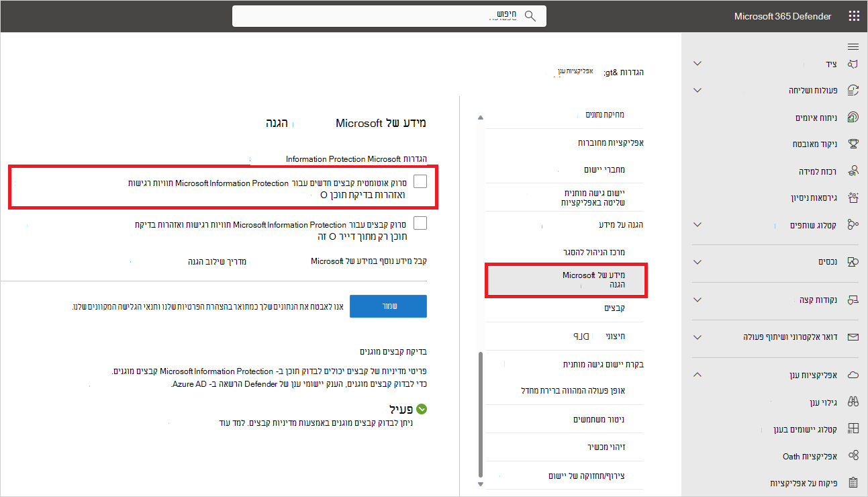Click the search magnifier icon
868x497 pixels.
pos(530,15)
